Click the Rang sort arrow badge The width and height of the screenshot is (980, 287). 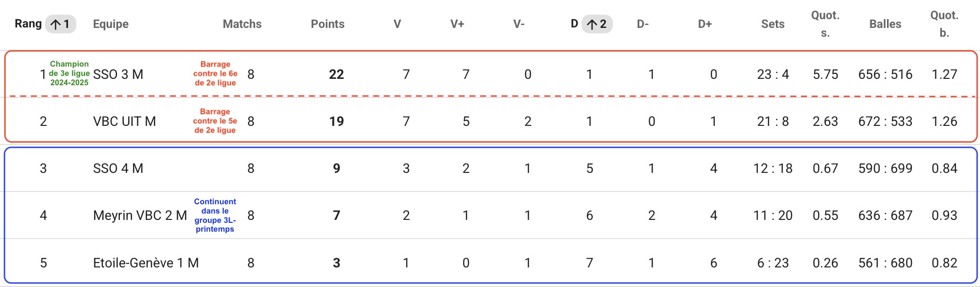pyautogui.click(x=61, y=24)
